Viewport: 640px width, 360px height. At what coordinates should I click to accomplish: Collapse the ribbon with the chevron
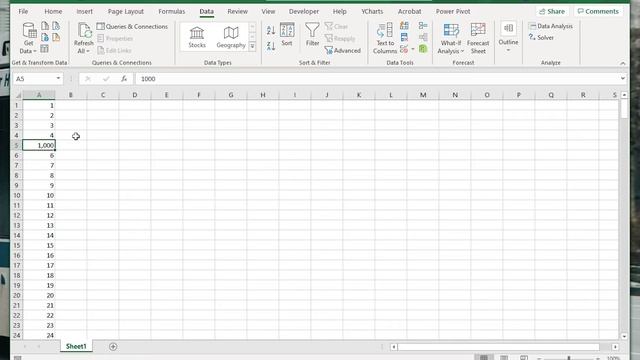click(622, 63)
